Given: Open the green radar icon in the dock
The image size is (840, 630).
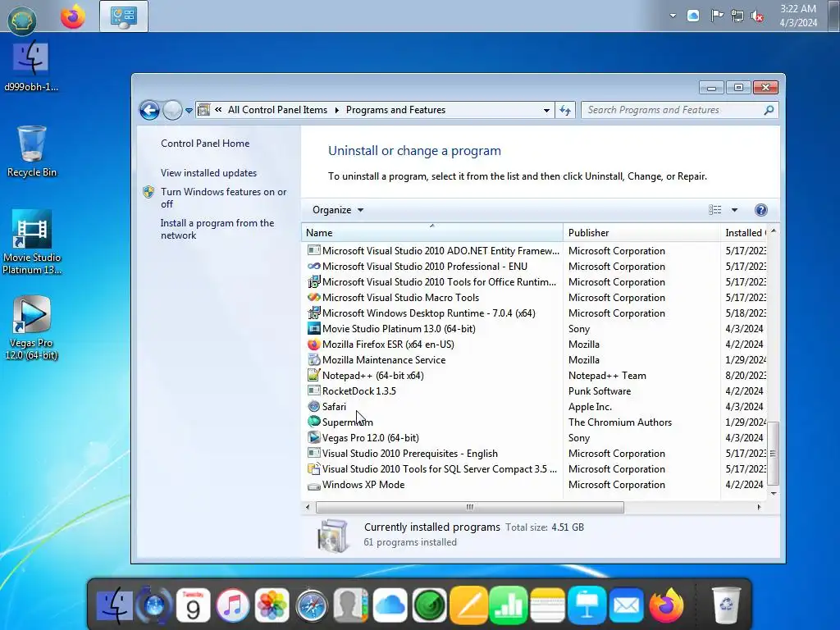Looking at the screenshot, I should click(x=430, y=606).
